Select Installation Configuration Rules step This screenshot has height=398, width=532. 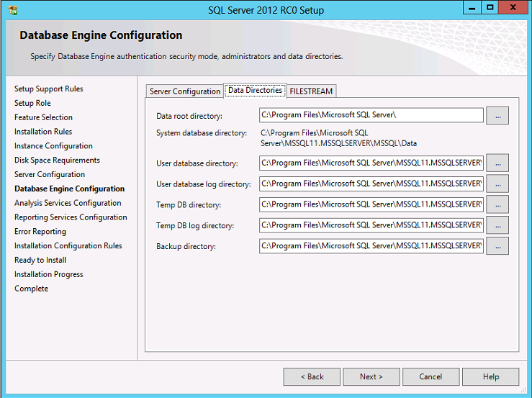68,245
